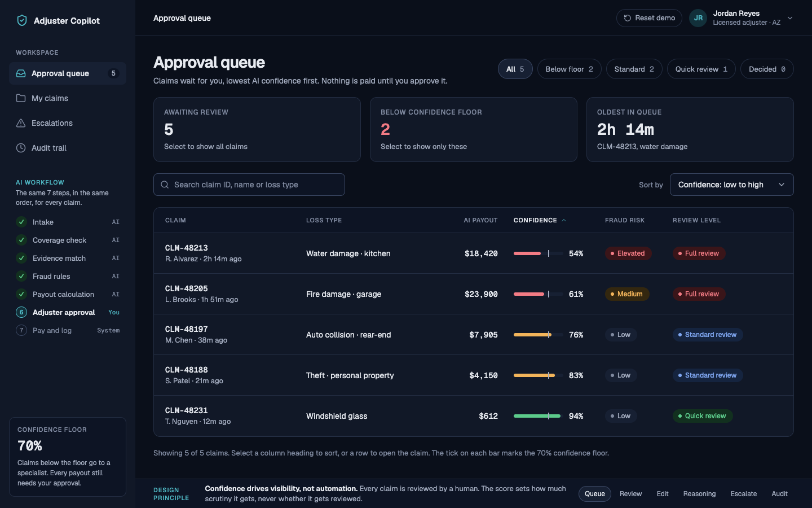Go to Escalations in the sidebar
Screen dimensions: 812x508
68,123
